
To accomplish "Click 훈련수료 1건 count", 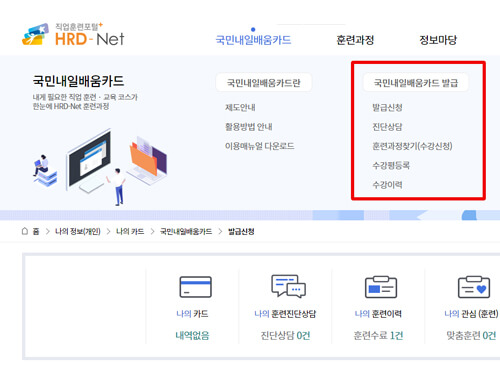I will [378, 335].
